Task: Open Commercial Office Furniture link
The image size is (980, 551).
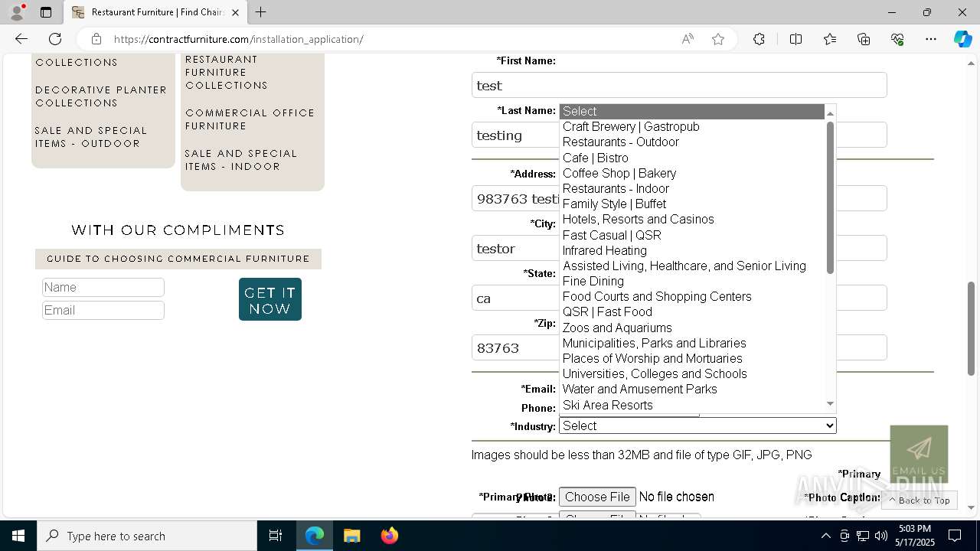Action: click(x=250, y=119)
